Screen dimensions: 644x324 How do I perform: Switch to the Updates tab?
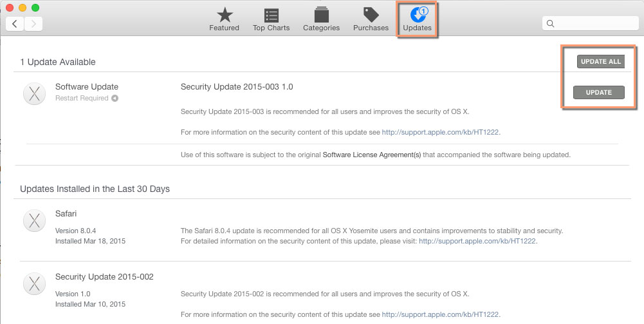point(417,18)
